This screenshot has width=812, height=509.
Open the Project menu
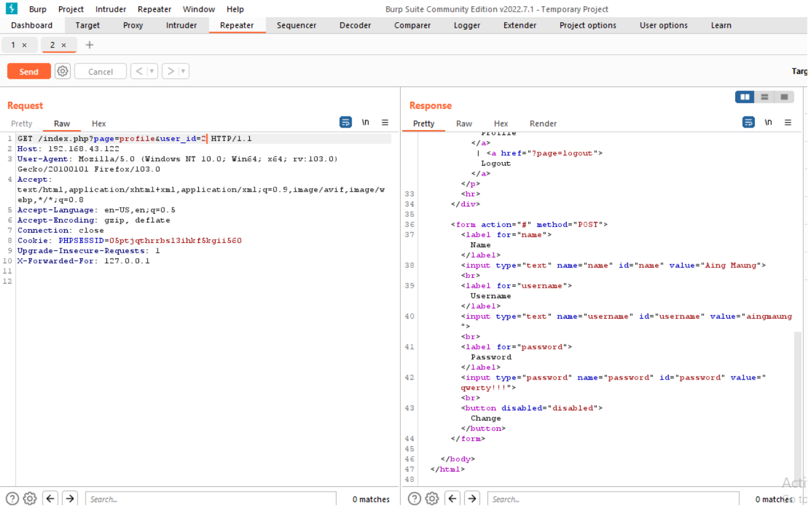(x=71, y=9)
